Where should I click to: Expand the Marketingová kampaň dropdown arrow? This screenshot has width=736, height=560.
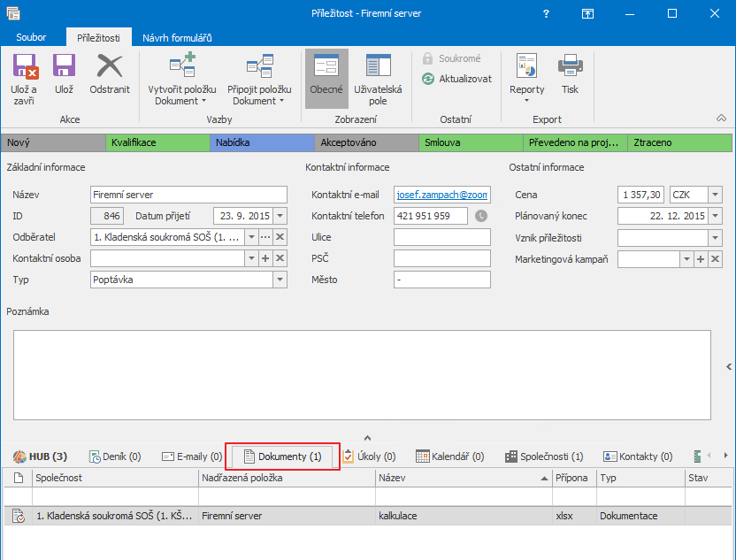click(x=686, y=259)
